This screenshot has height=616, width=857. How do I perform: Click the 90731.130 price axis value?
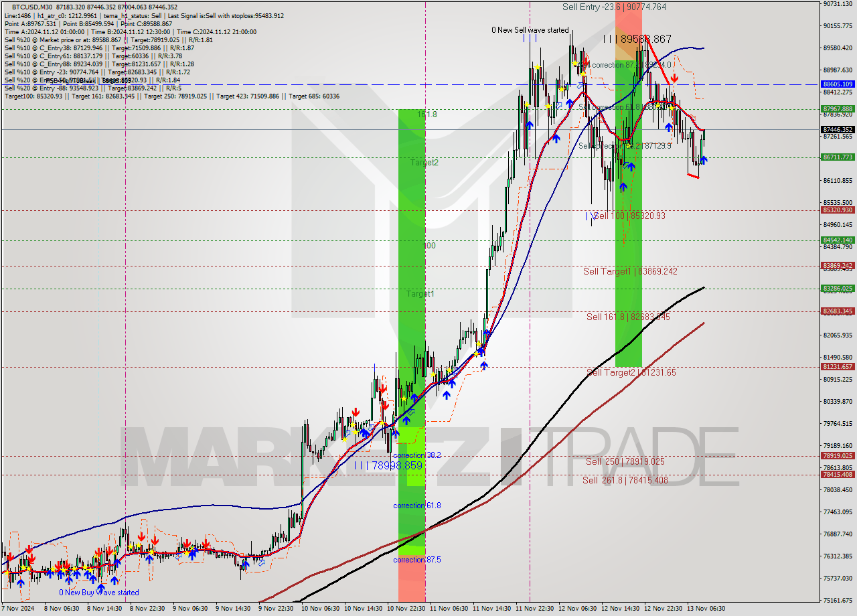point(838,4)
